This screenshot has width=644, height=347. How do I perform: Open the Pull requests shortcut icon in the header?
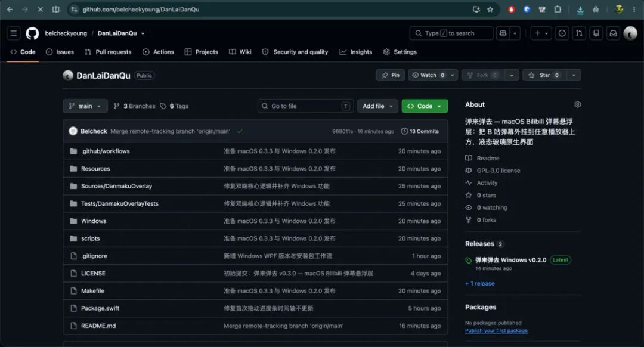579,33
